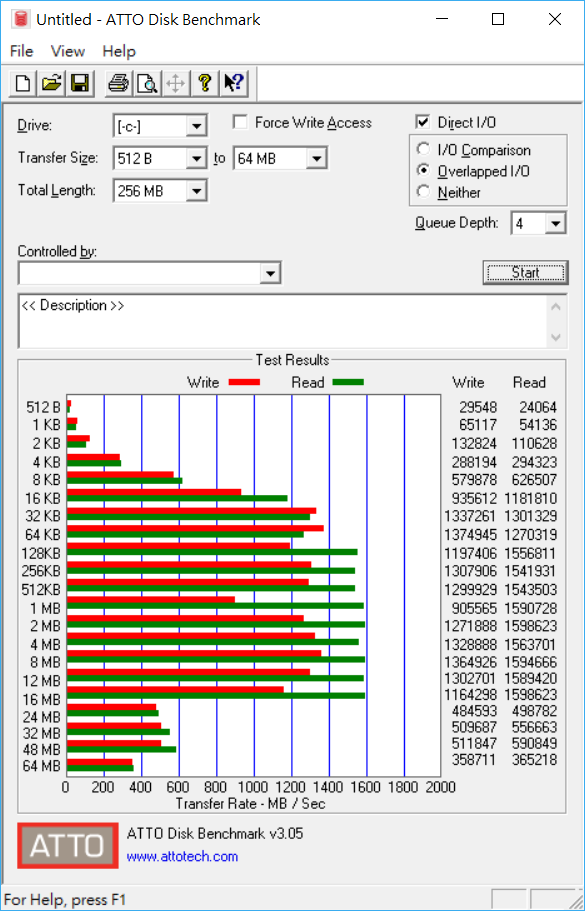
Task: Expand the 512 B transfer size dropdown
Action: tap(196, 158)
